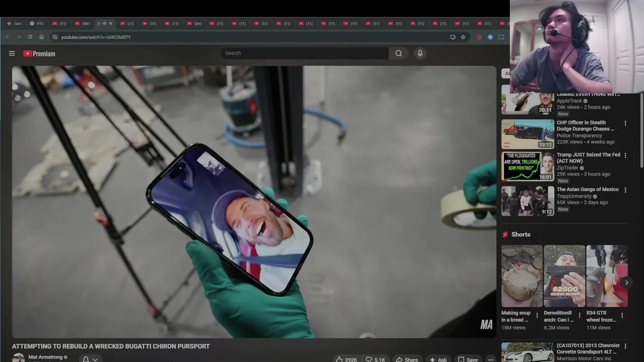This screenshot has width=644, height=362.
Task: Open site information icon in address bar
Action: (55, 37)
